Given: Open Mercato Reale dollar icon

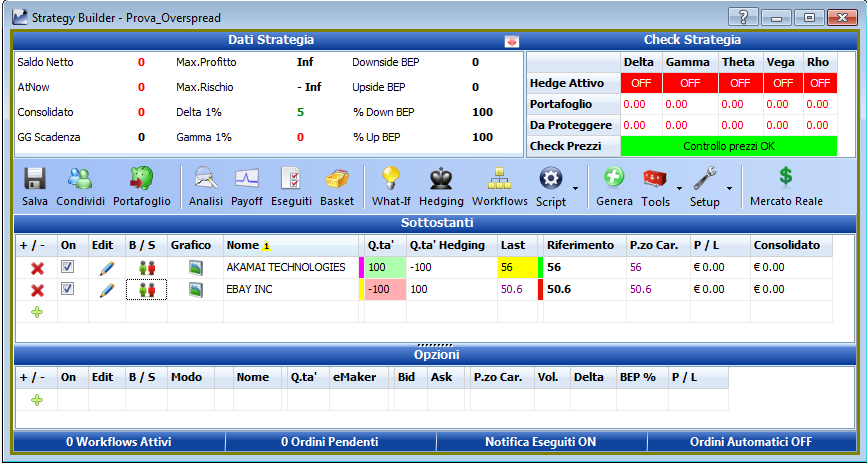Looking at the screenshot, I should point(786,177).
